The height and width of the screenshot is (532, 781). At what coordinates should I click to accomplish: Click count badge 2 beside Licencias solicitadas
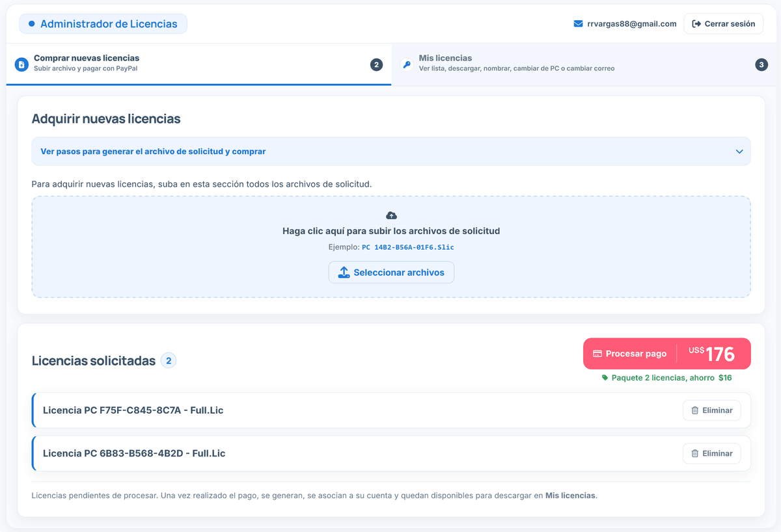click(x=169, y=360)
